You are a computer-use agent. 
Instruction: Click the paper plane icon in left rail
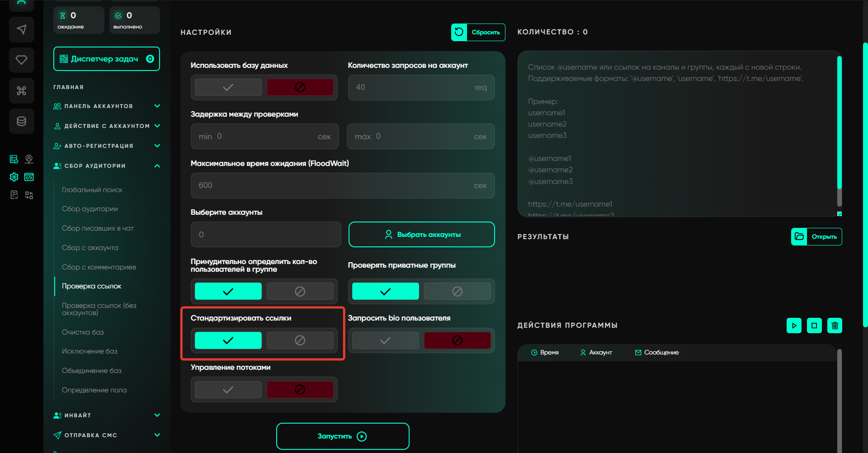[x=21, y=30]
